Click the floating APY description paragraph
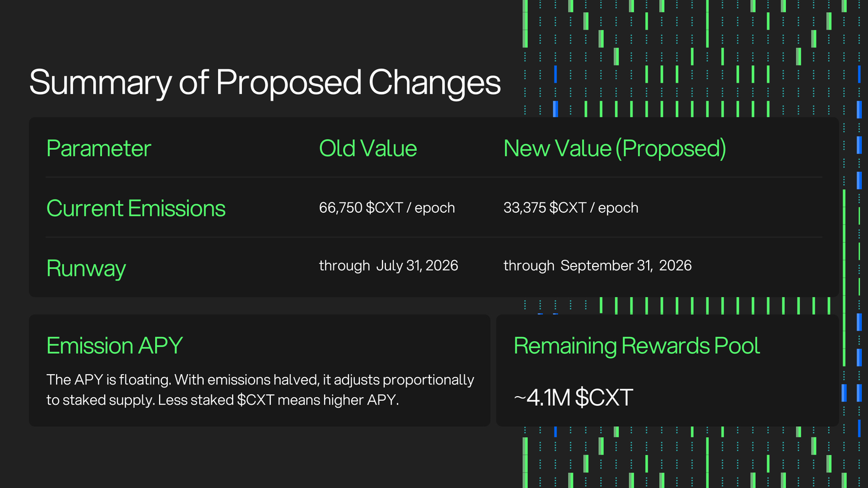 click(260, 390)
